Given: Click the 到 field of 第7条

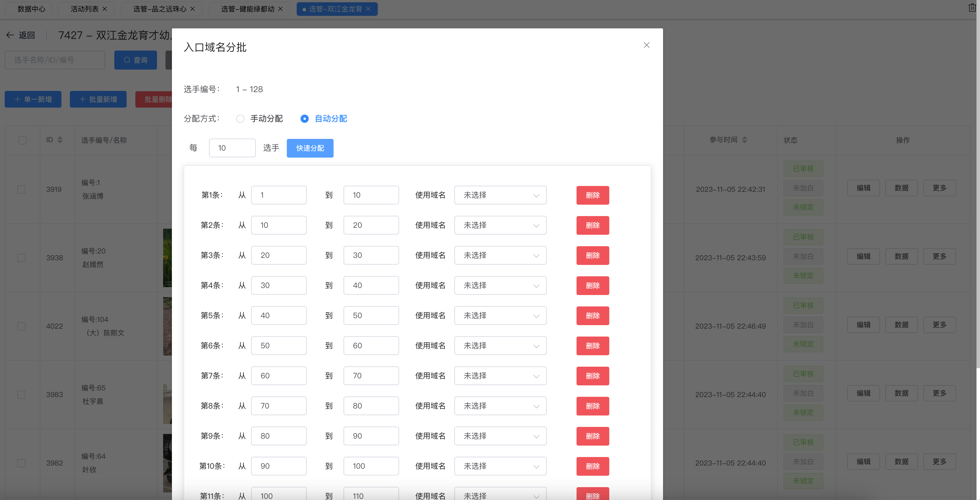Looking at the screenshot, I should pos(371,375).
